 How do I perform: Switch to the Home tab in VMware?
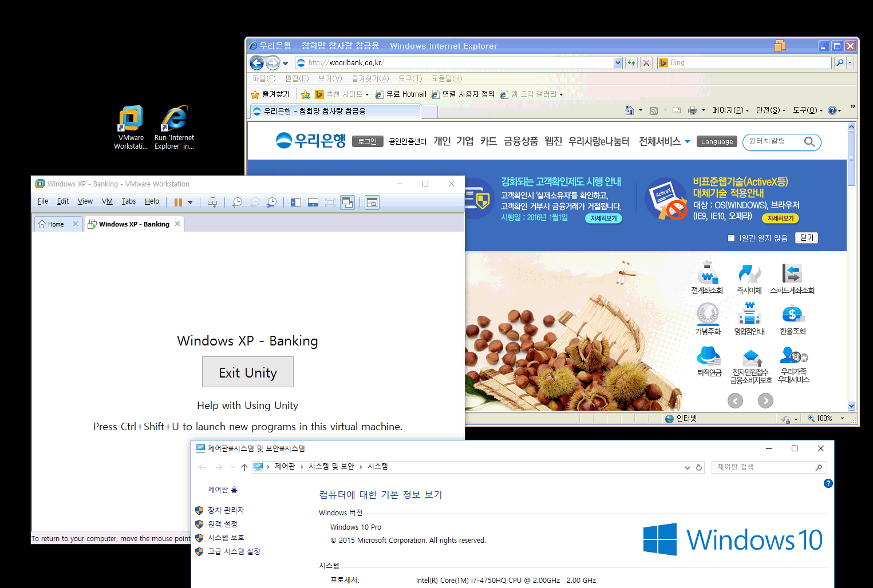click(57, 224)
